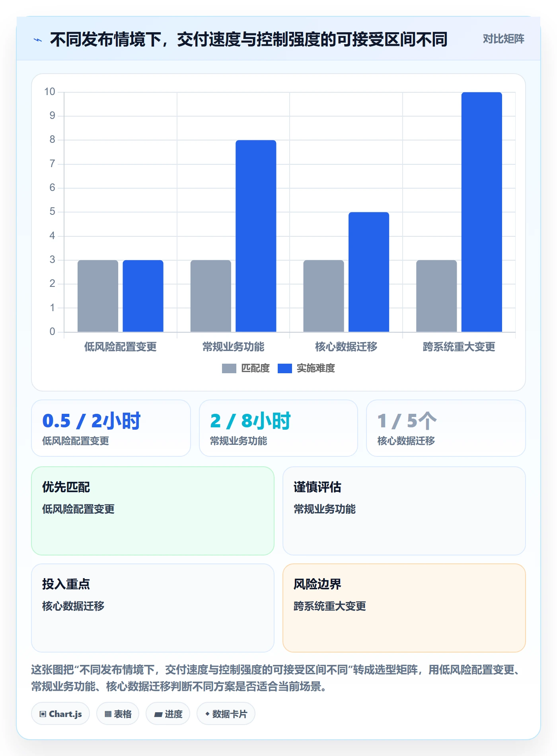This screenshot has width=557, height=756.
Task: Click the 常规业务功能 x-axis label
Action: click(233, 347)
